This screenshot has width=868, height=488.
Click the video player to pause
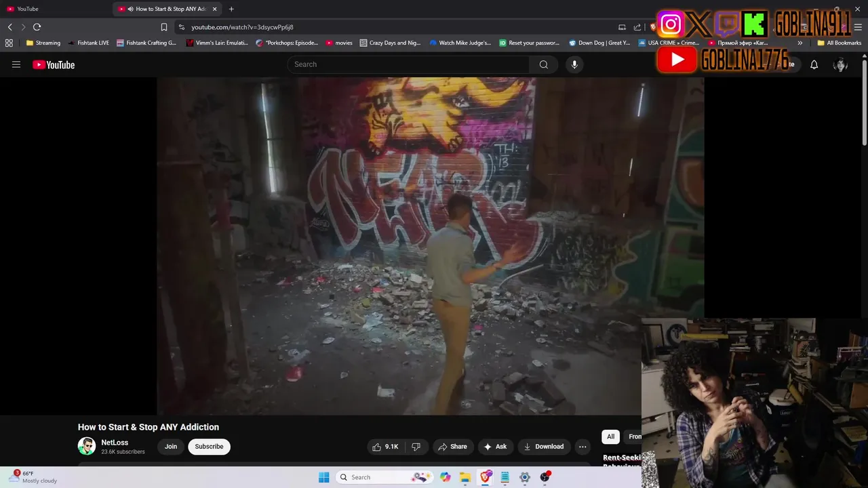[x=430, y=246]
